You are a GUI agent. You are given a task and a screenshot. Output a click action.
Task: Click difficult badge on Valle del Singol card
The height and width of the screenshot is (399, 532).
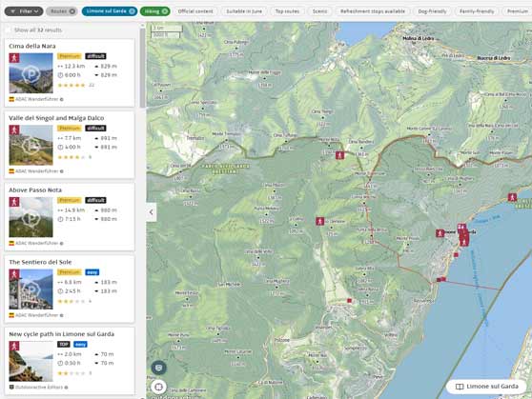[x=95, y=129]
